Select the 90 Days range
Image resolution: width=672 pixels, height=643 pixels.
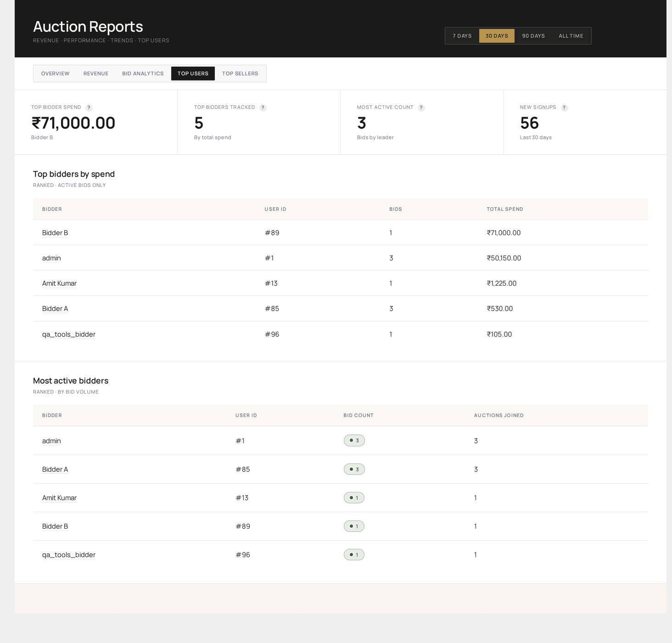pos(533,36)
